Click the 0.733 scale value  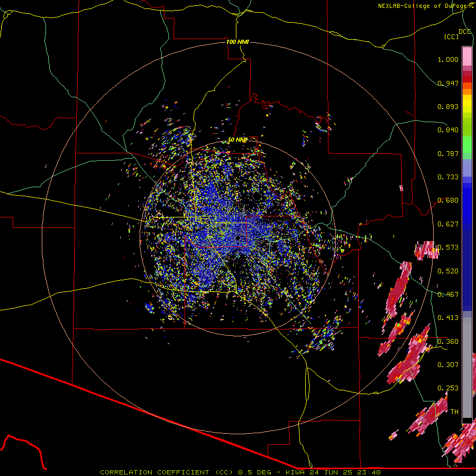tap(448, 177)
